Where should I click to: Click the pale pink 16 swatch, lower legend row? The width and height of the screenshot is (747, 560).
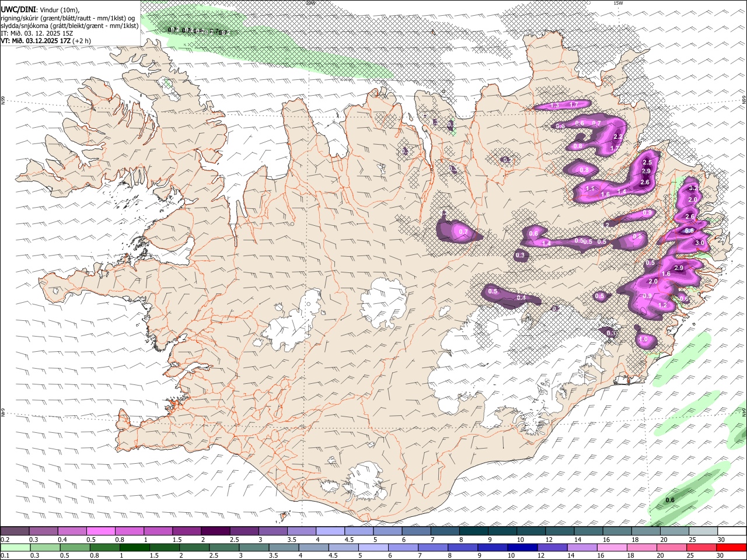(x=612, y=548)
